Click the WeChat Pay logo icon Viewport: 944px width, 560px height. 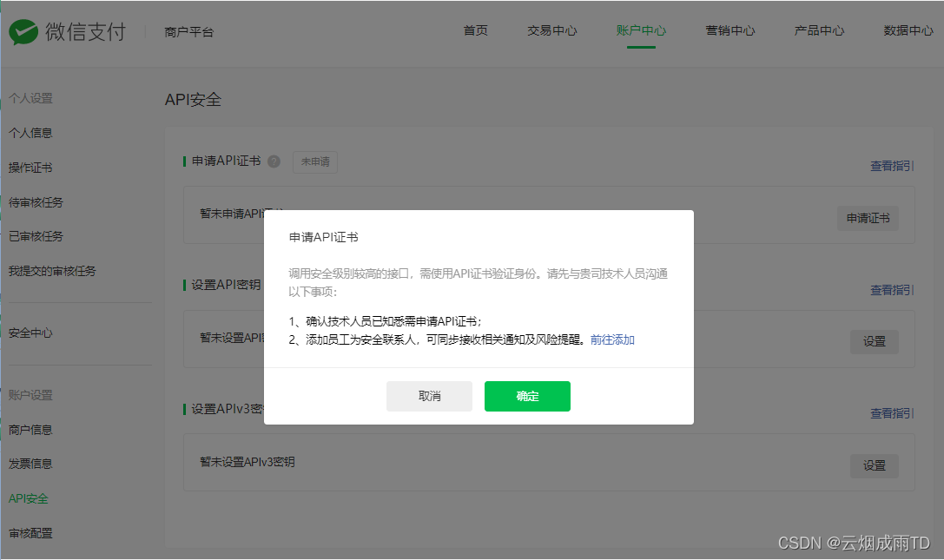pyautogui.click(x=23, y=32)
